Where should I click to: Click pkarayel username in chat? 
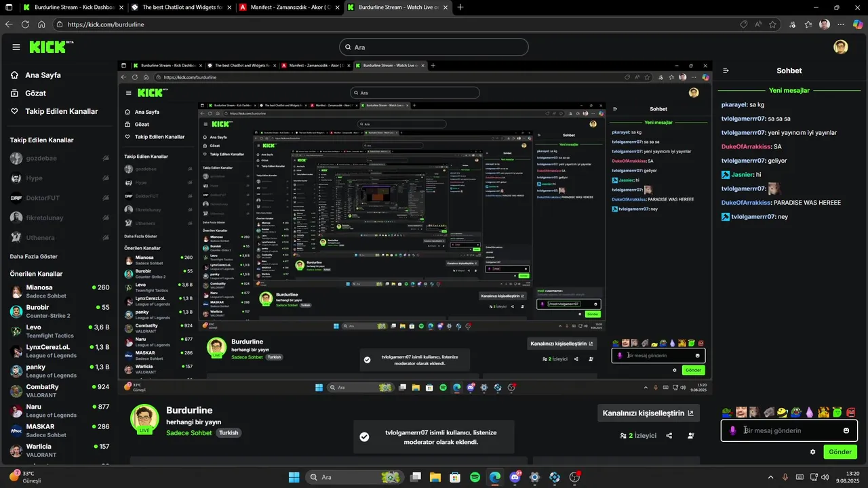(x=734, y=105)
